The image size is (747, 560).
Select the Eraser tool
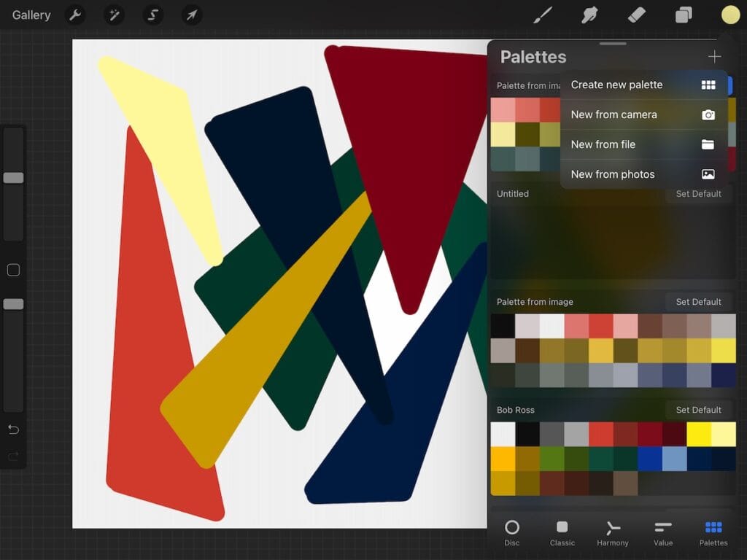636,14
